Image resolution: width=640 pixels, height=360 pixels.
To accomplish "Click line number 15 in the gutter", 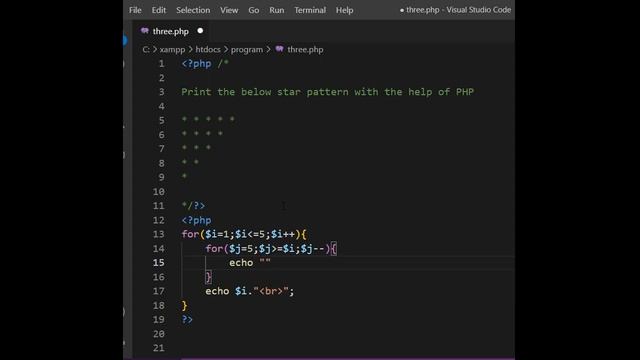I will 159,263.
